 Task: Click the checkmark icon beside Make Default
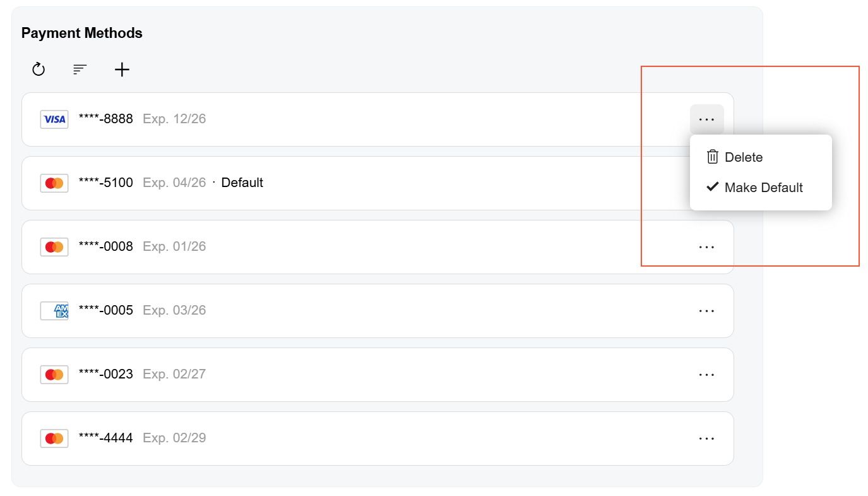point(713,187)
